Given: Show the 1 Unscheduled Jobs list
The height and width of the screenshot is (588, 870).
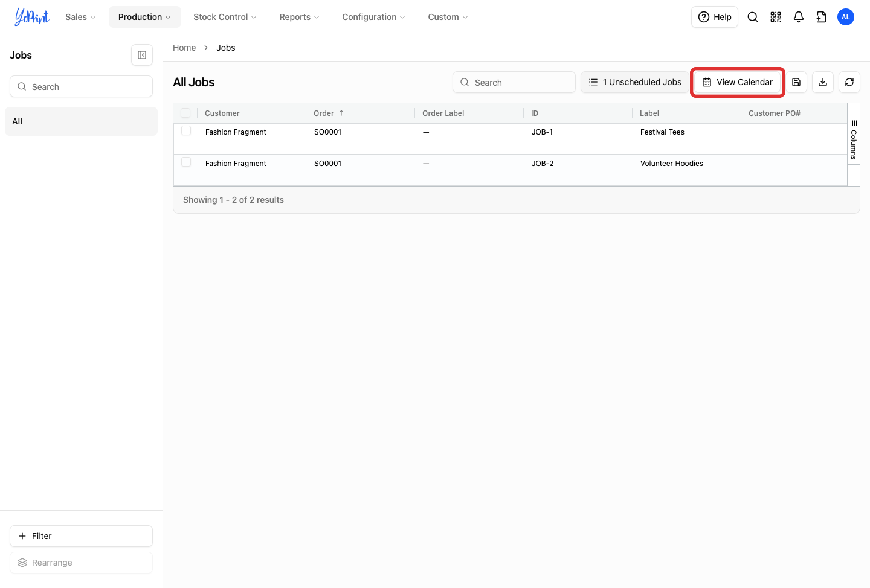Looking at the screenshot, I should click(635, 82).
